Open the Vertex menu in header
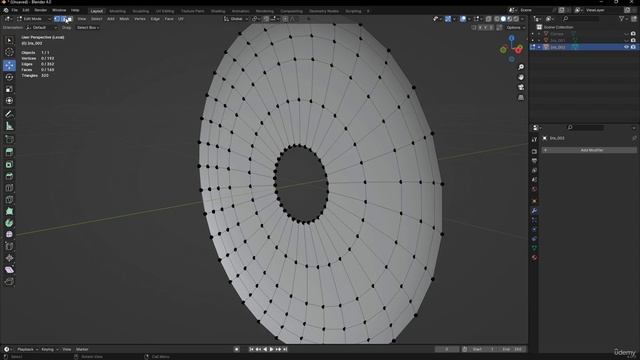Image resolution: width=640 pixels, height=360 pixels. (x=140, y=19)
